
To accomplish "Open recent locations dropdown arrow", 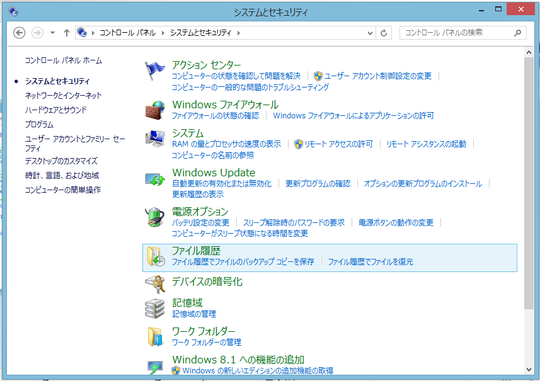I will coord(52,33).
